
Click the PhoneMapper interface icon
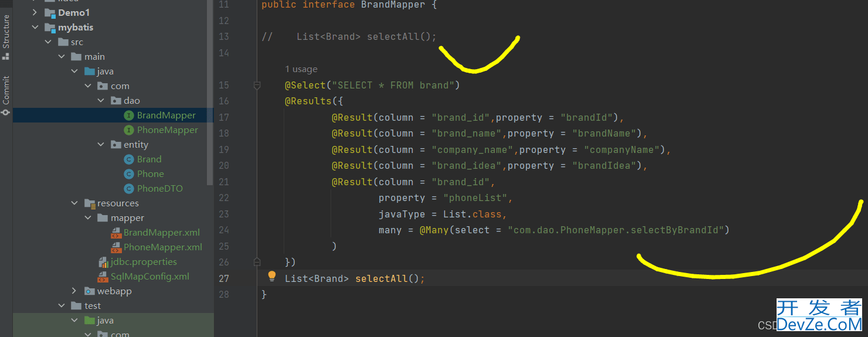point(129,130)
